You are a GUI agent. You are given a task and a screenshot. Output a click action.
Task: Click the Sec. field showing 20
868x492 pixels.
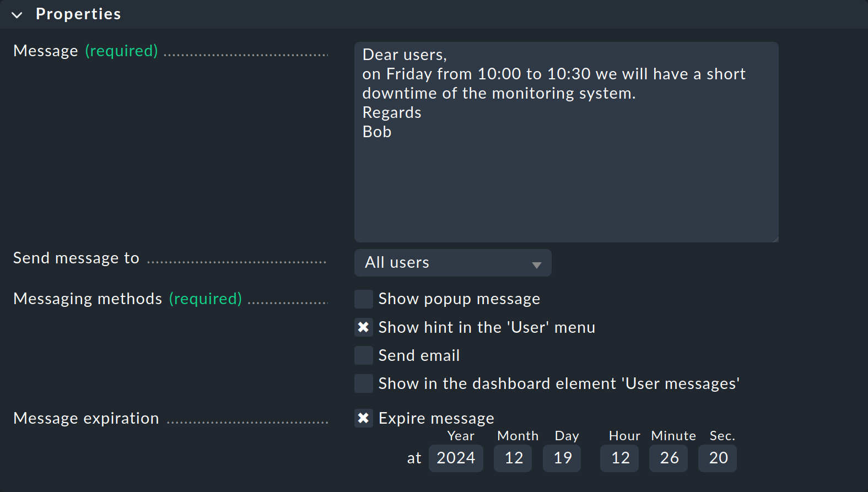[x=718, y=458]
